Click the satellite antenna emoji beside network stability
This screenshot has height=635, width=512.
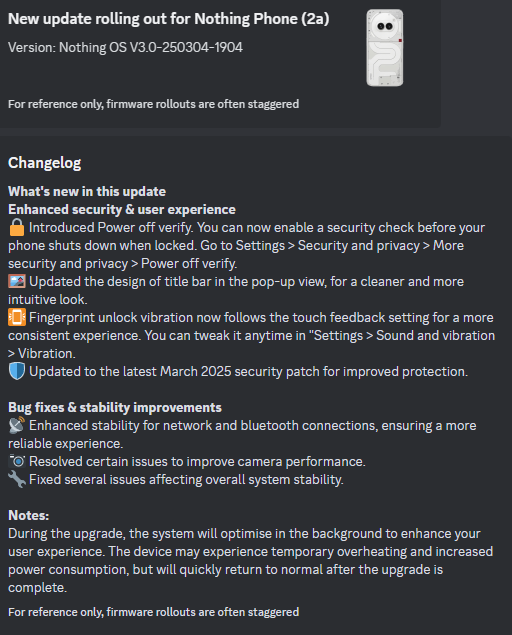pos(17,425)
